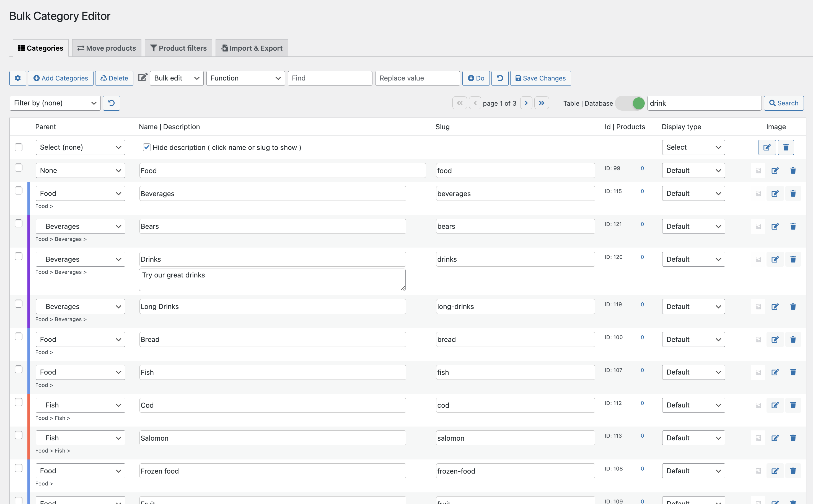This screenshot has width=813, height=504.
Task: Open the settings gear icon
Action: (x=18, y=78)
